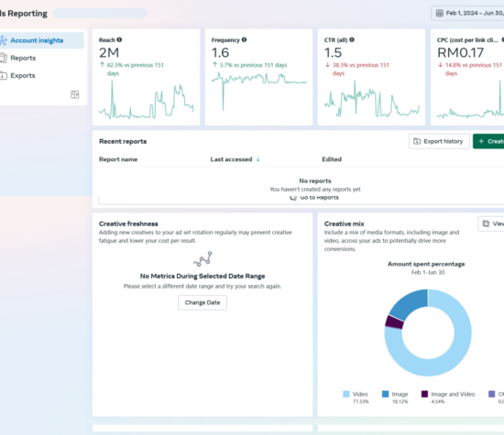This screenshot has width=504, height=435.
Task: Click the copy icon on View button
Action: pyautogui.click(x=486, y=223)
